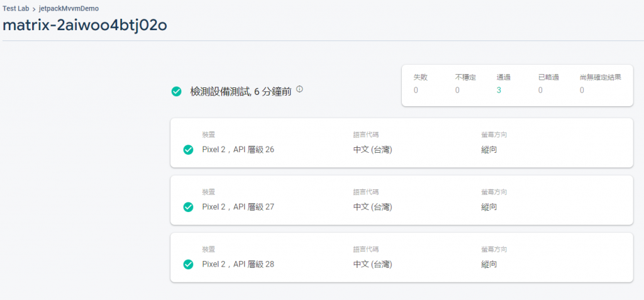
Task: Click 中文 (台灣) in the API 26 row
Action: pos(372,150)
